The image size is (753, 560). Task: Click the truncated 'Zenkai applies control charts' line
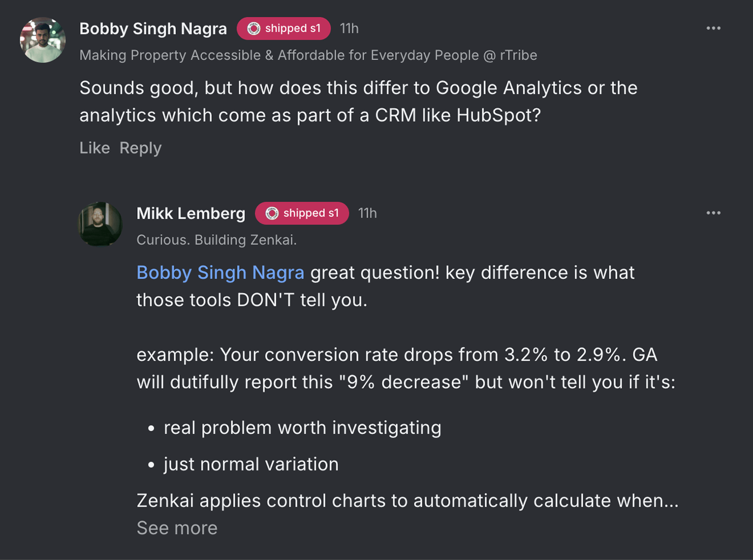(x=407, y=501)
